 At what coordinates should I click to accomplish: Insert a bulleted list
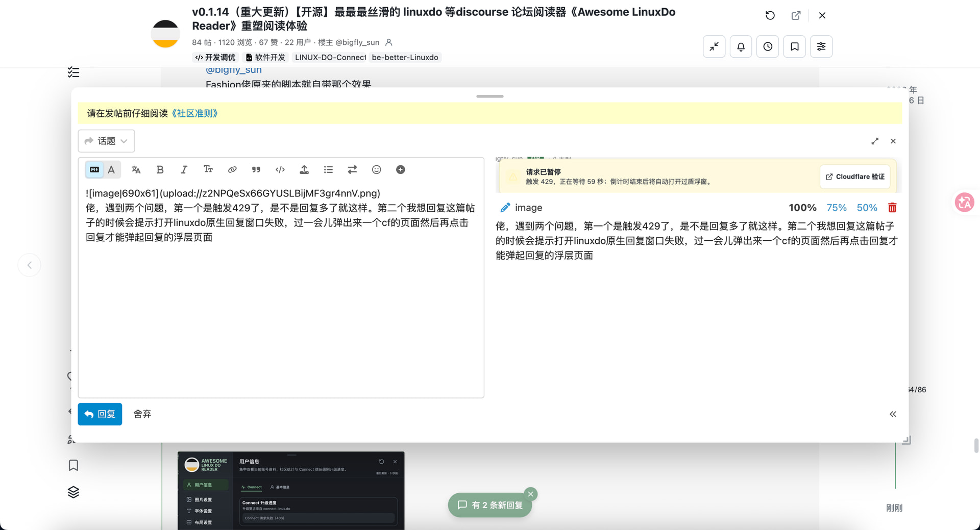328,170
